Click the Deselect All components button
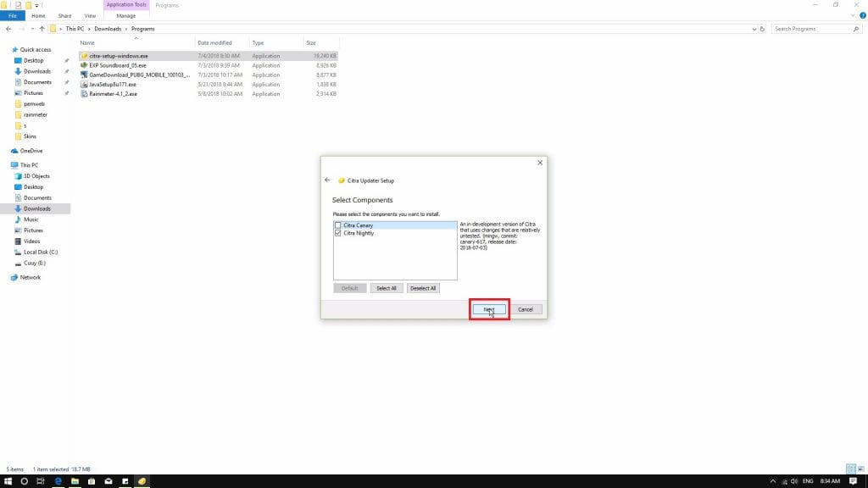 (x=423, y=288)
